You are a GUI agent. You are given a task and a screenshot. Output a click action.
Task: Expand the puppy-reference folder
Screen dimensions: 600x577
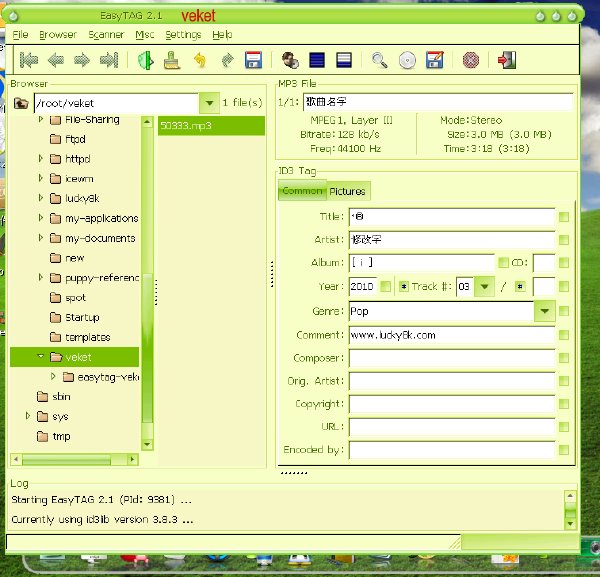tap(41, 277)
